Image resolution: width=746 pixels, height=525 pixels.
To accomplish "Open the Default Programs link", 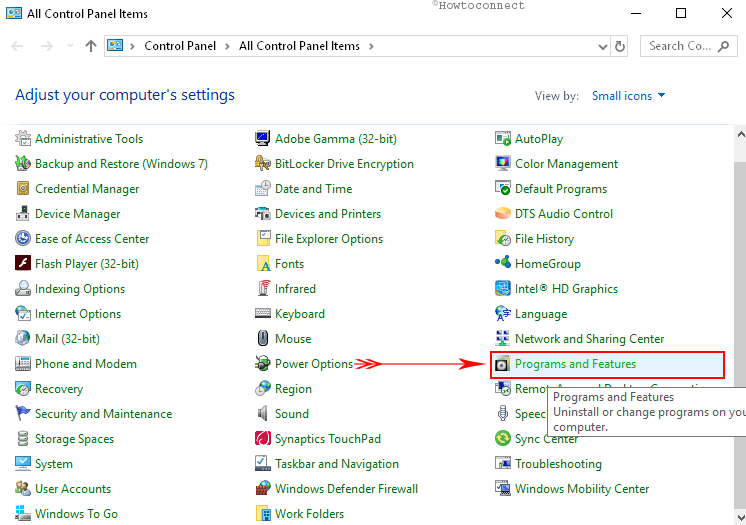I will (561, 189).
